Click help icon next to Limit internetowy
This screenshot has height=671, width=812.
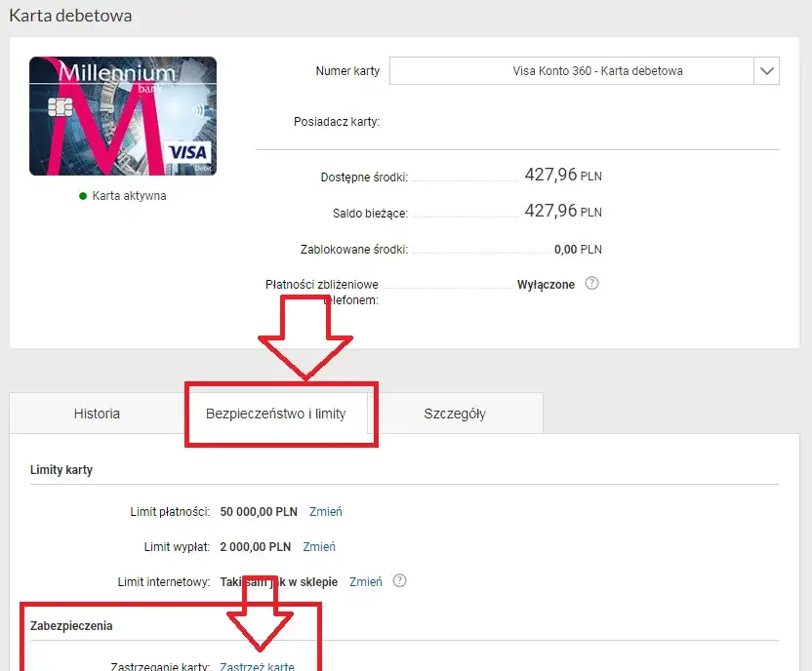click(398, 580)
